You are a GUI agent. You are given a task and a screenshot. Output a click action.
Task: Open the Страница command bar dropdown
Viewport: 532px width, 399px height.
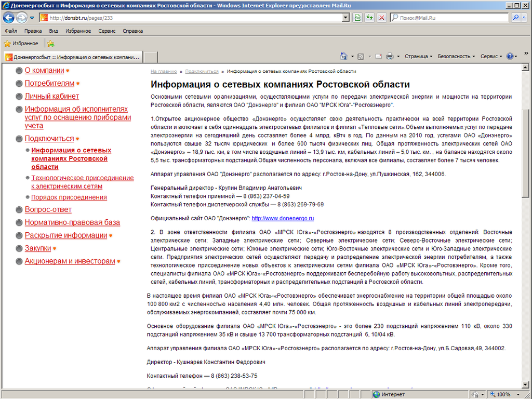point(418,56)
